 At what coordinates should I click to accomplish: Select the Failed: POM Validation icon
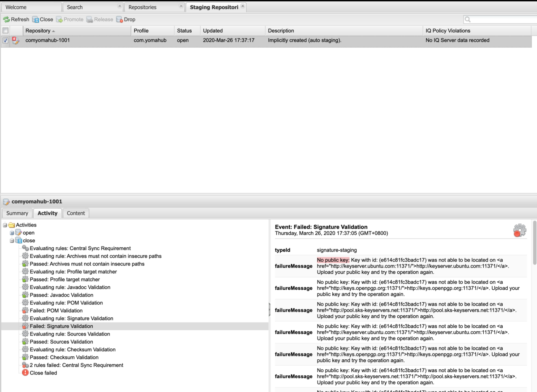(25, 311)
